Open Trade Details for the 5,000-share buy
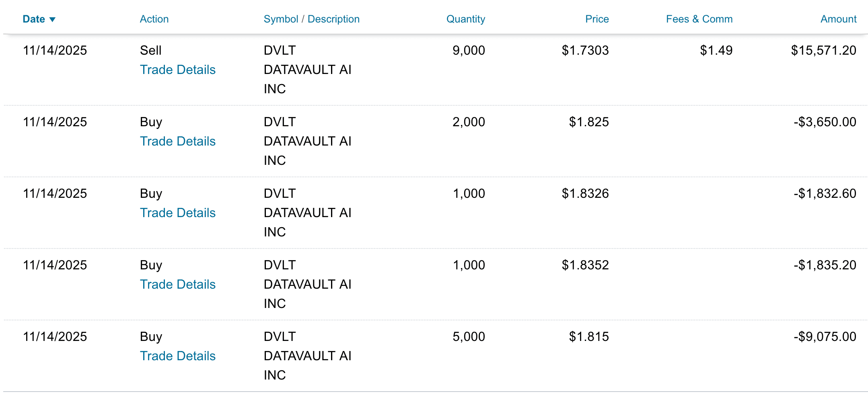 tap(178, 356)
